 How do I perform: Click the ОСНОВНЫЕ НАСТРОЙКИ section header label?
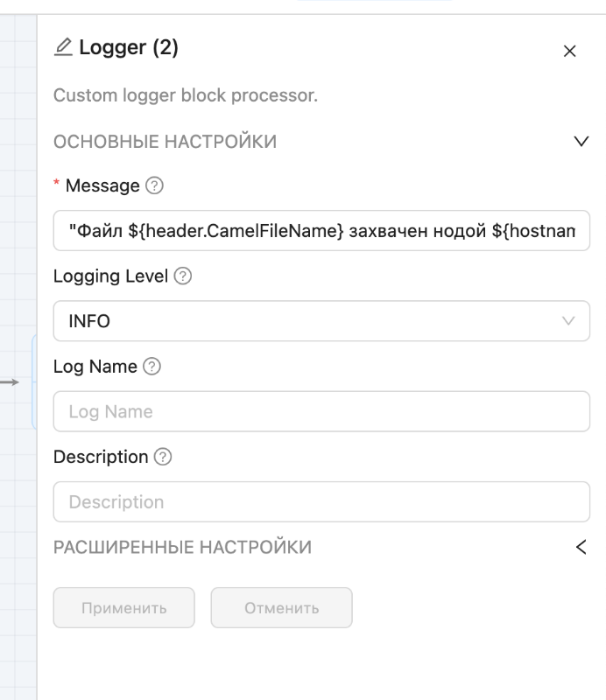click(165, 142)
